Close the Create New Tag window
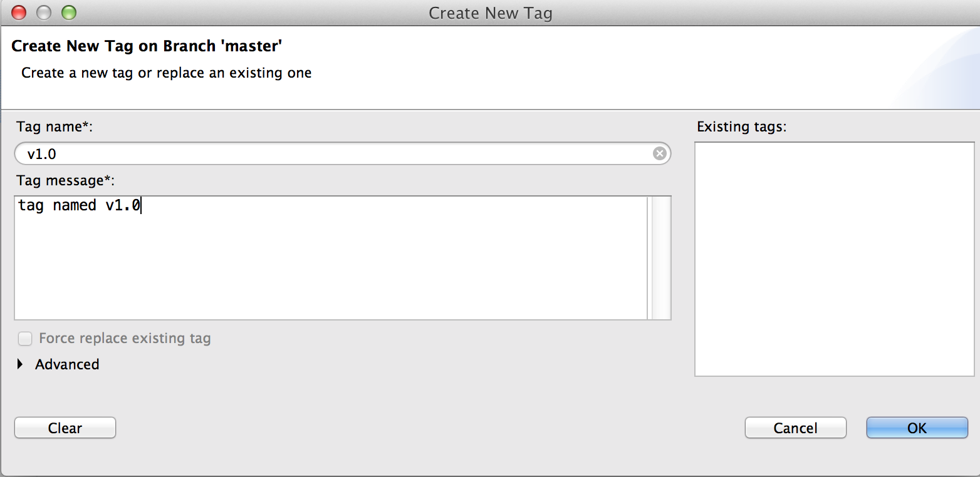This screenshot has height=477, width=980. click(x=19, y=13)
